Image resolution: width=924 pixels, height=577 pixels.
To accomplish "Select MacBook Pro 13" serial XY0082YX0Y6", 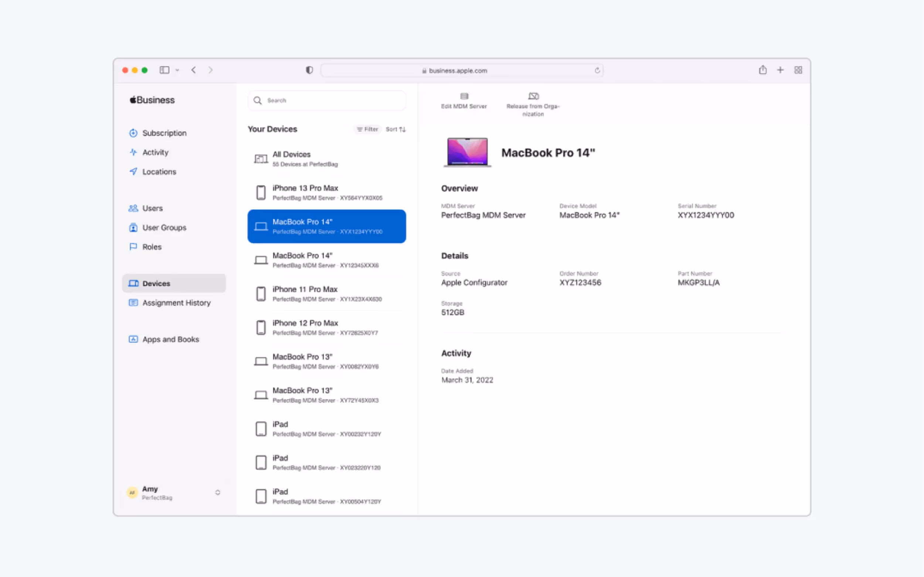I will point(327,361).
